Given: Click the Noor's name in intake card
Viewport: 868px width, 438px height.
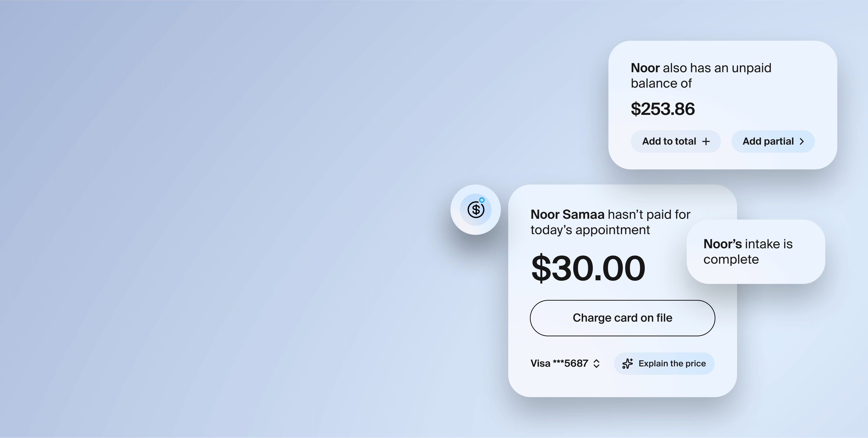Looking at the screenshot, I should [x=722, y=244].
